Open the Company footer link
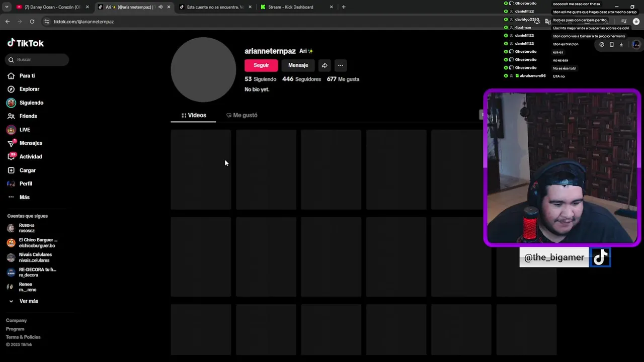 16,321
